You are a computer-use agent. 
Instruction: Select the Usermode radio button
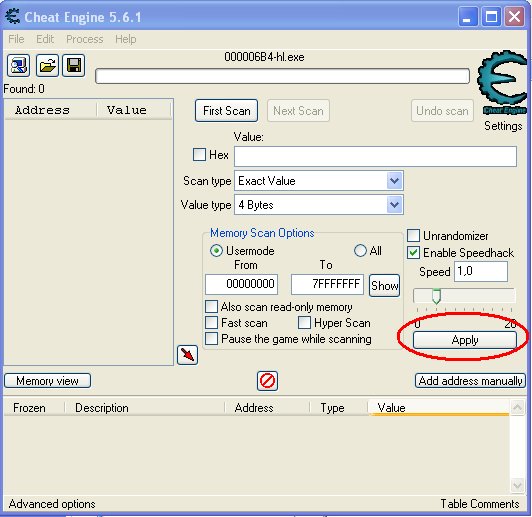tap(216, 251)
